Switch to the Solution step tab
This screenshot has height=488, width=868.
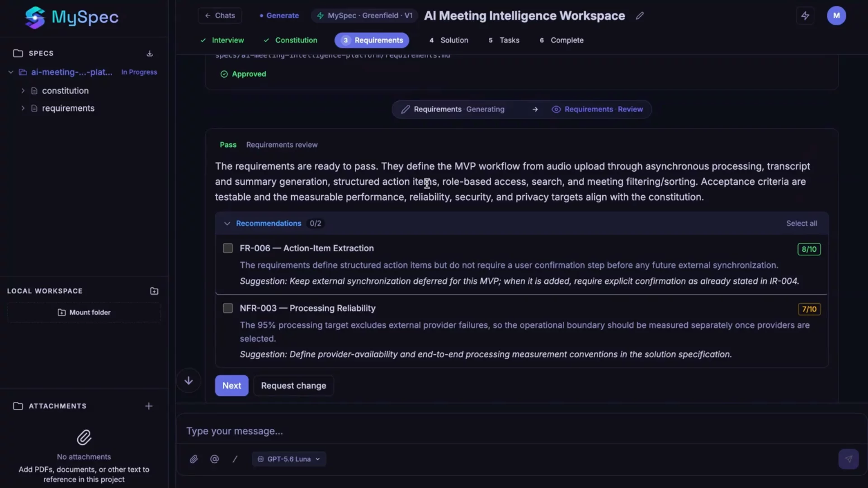[448, 40]
